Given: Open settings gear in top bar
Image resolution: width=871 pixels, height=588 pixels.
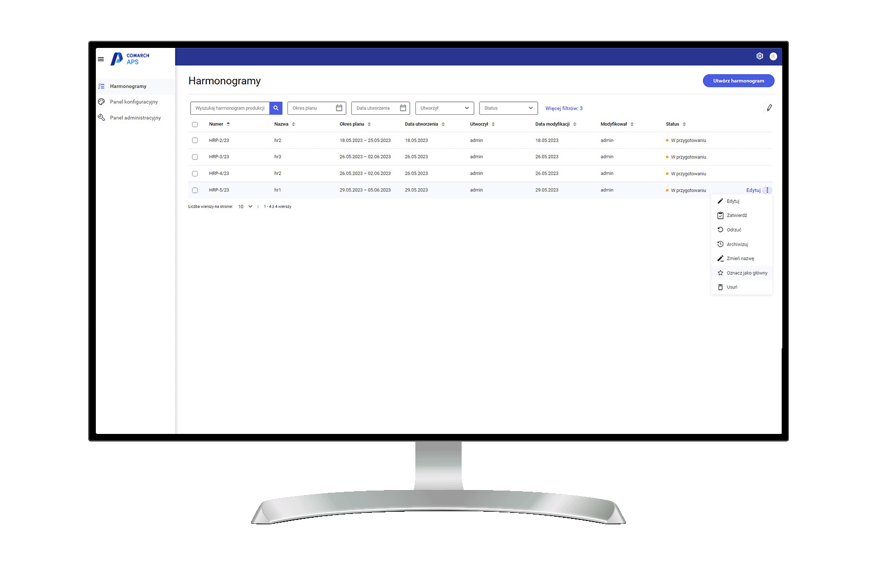Looking at the screenshot, I should [759, 56].
